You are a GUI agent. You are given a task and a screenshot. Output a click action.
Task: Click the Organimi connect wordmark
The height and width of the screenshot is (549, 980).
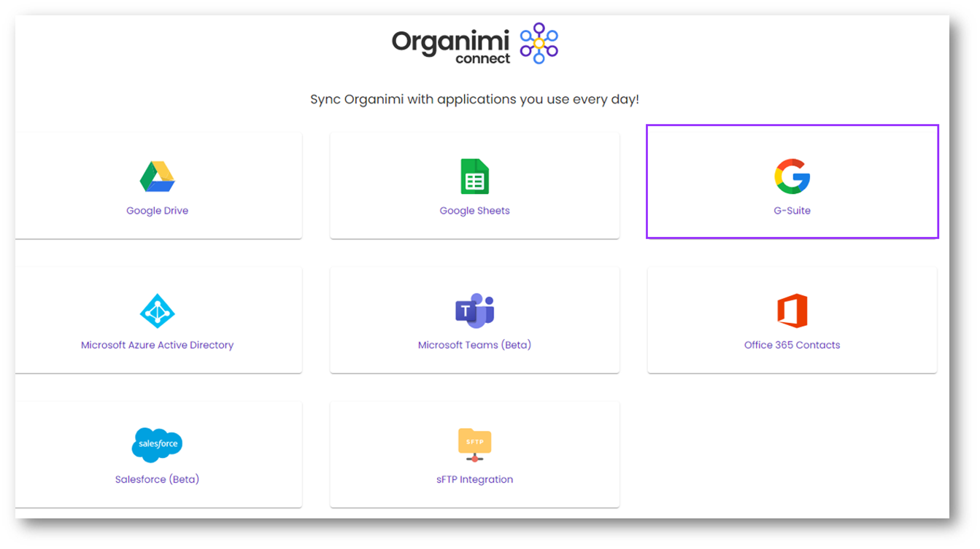click(x=451, y=45)
